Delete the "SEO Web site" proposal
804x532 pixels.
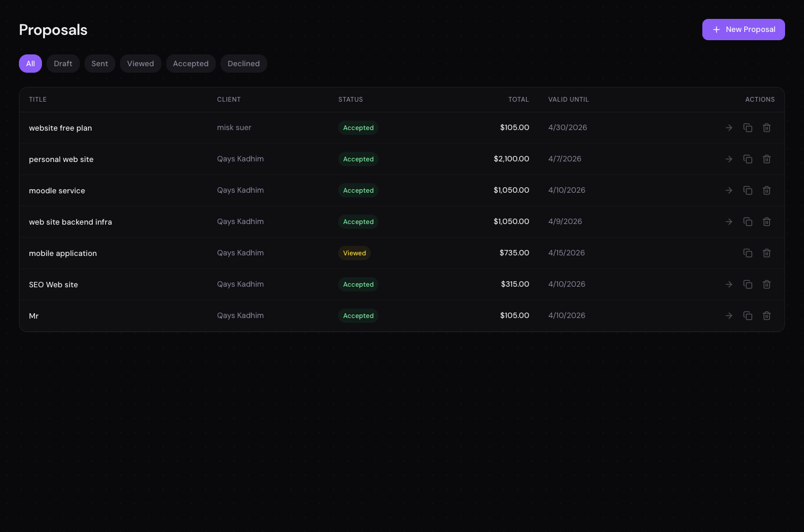click(767, 284)
